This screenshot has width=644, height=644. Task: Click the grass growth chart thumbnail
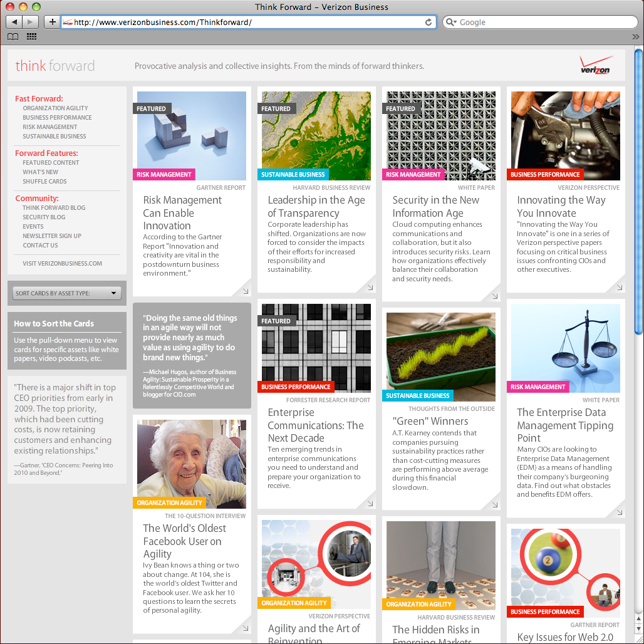(x=441, y=357)
